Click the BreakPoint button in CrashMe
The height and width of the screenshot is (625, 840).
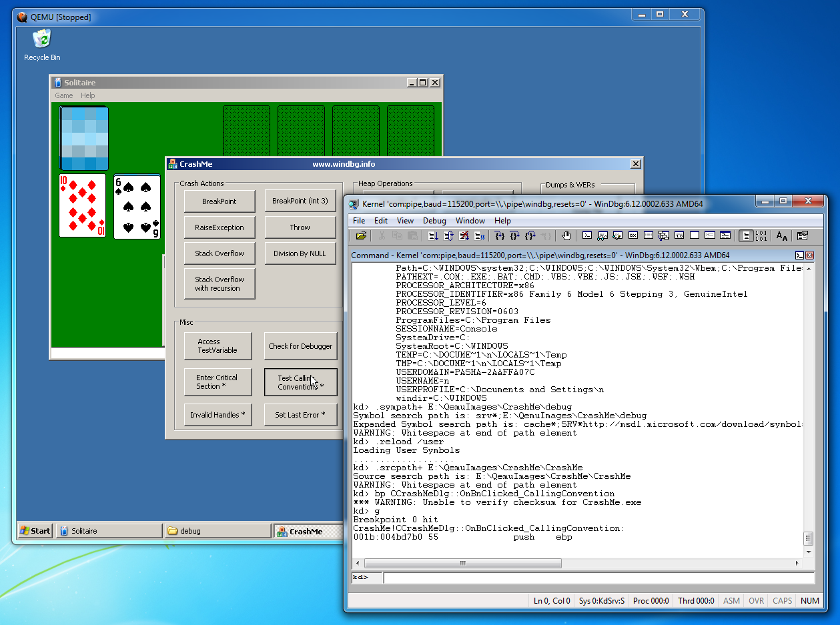[220, 201]
